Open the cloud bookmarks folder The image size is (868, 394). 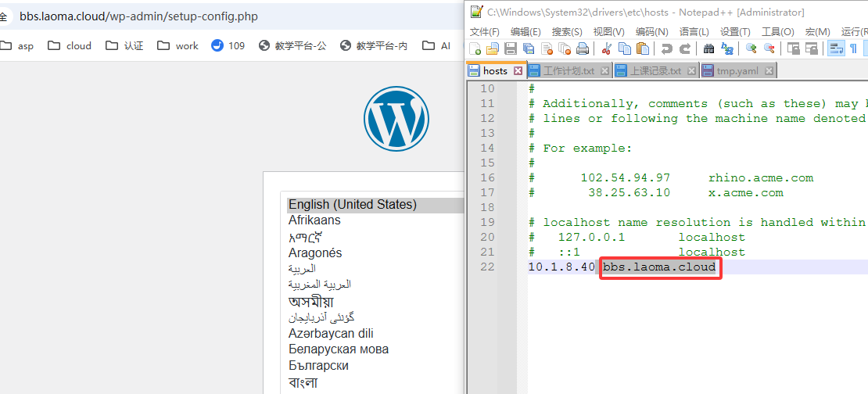(70, 45)
